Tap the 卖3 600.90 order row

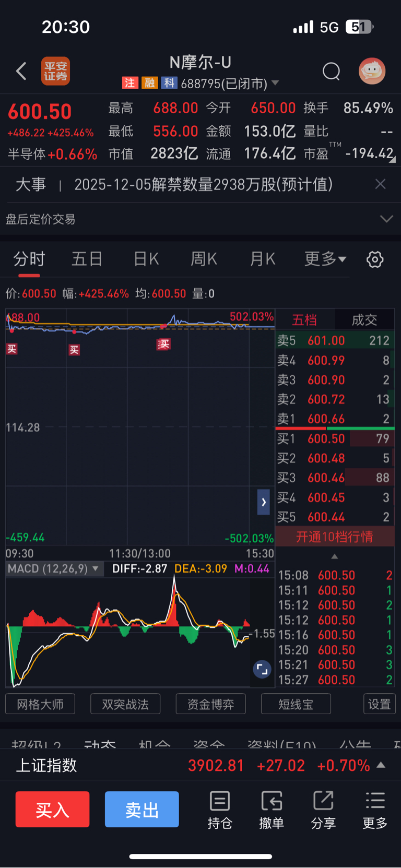335,380
